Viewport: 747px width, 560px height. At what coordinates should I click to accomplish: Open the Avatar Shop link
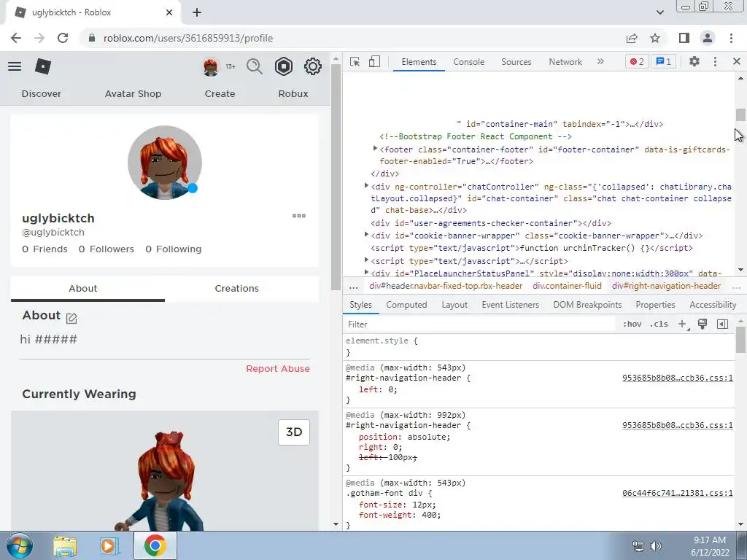coord(133,94)
